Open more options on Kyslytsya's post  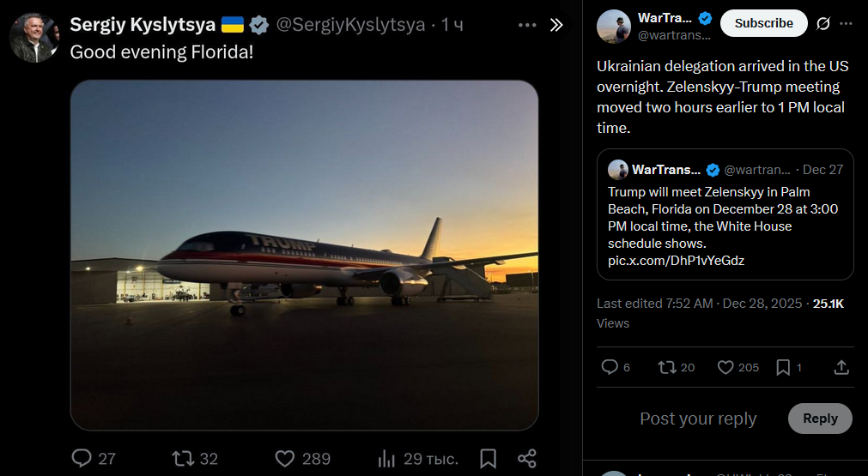[527, 25]
